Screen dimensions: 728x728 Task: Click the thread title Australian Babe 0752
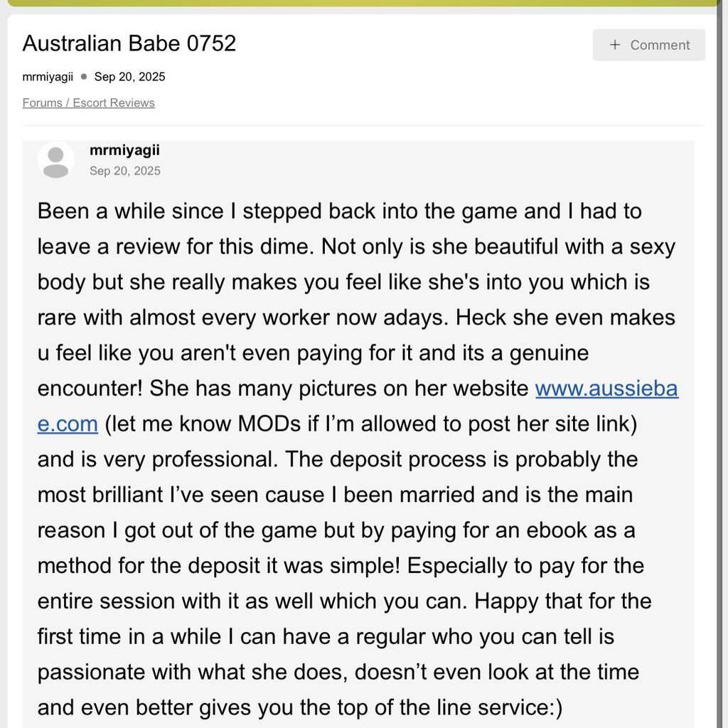129,43
